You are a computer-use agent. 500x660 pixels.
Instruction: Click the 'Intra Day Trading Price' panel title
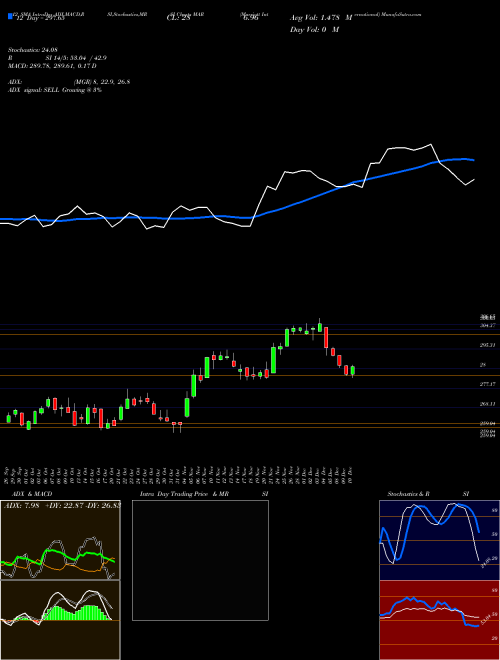[x=174, y=494]
